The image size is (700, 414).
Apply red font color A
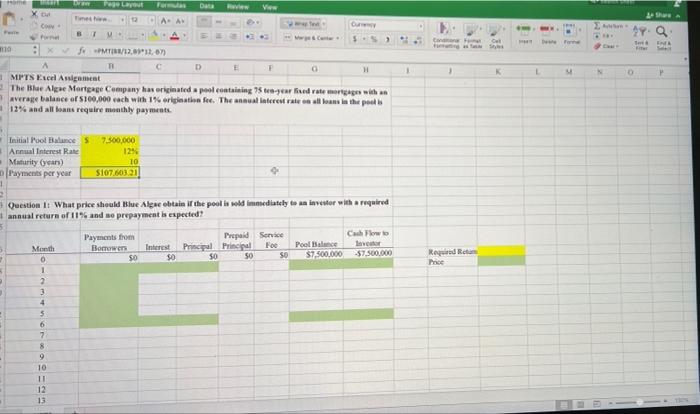(175, 36)
